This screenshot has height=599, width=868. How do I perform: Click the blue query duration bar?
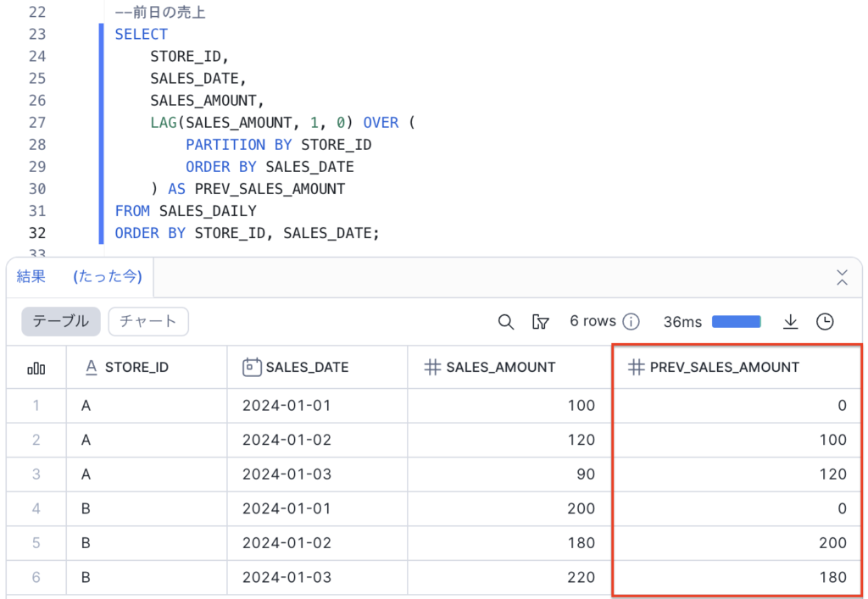coord(736,322)
